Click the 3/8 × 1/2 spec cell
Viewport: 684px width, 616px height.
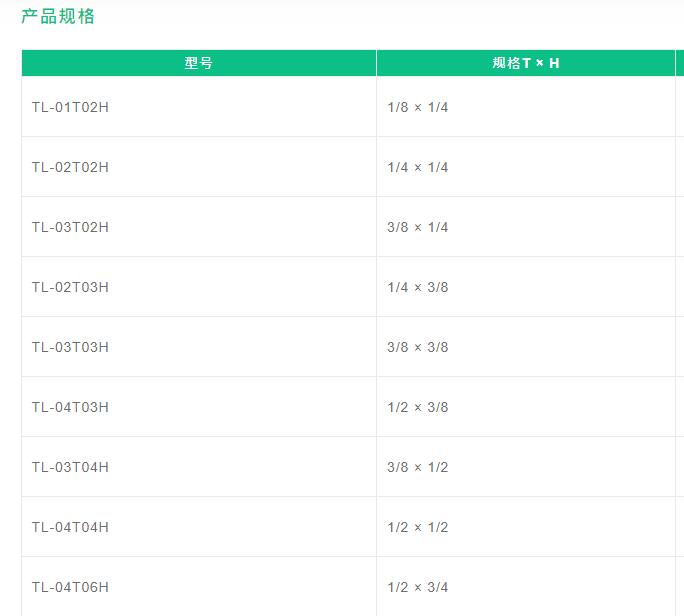(x=526, y=466)
